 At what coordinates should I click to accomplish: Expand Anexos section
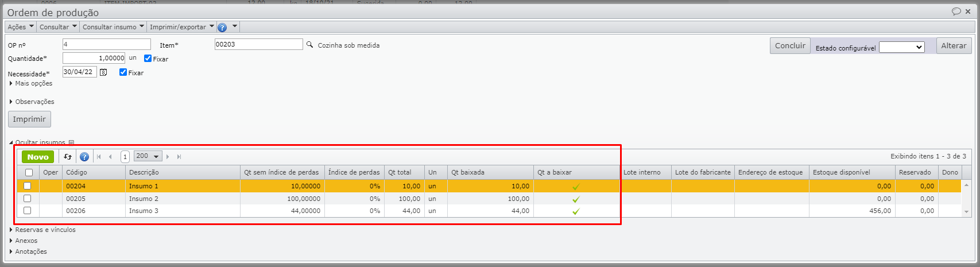[24, 241]
